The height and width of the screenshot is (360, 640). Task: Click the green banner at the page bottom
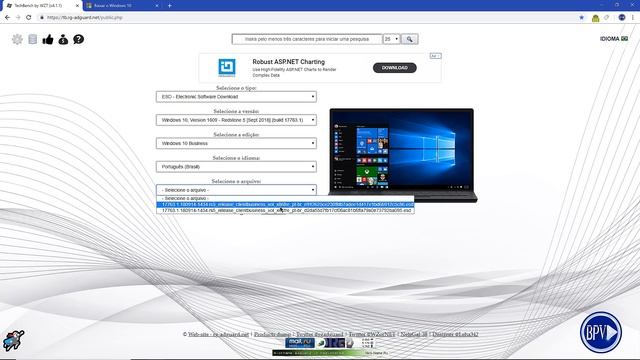[x=330, y=353]
